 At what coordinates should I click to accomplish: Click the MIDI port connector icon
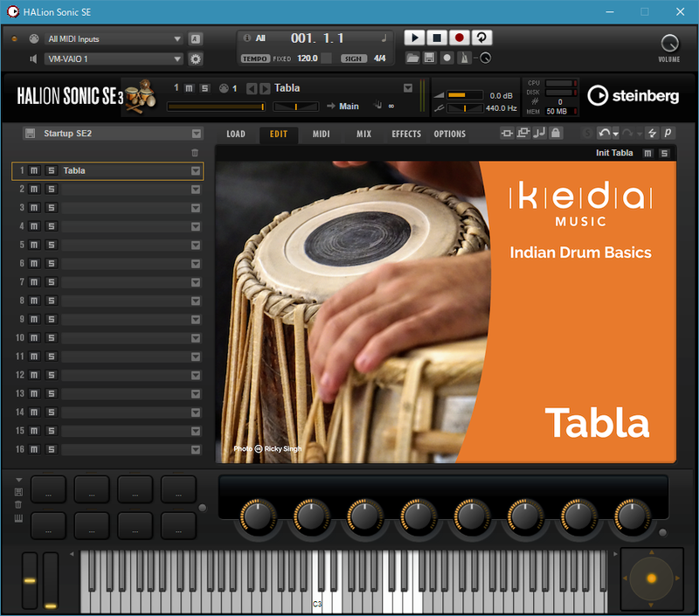point(34,38)
